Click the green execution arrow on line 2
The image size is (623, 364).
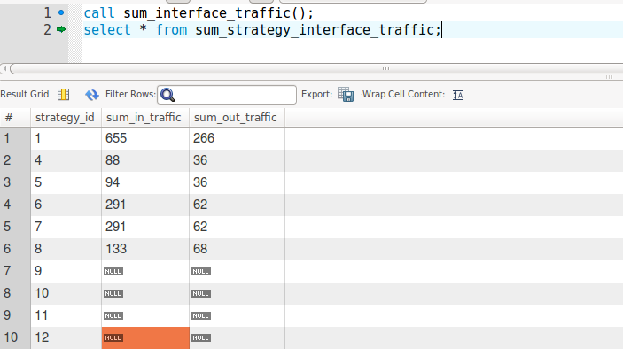pos(61,29)
